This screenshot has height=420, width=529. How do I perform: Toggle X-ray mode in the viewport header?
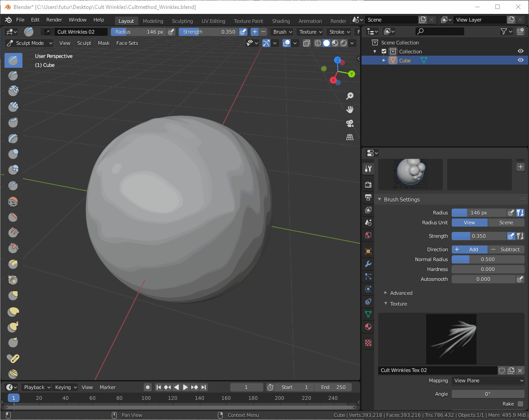(307, 43)
